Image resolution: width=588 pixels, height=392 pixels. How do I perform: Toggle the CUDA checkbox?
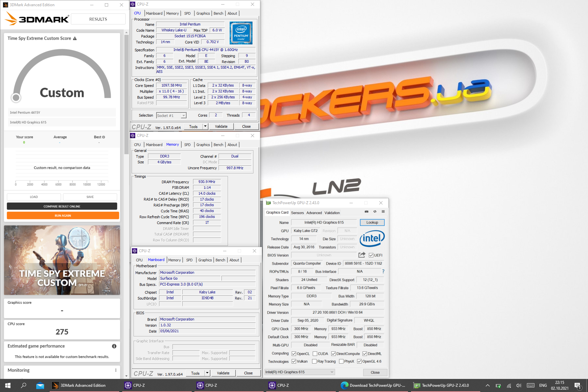(x=315, y=354)
